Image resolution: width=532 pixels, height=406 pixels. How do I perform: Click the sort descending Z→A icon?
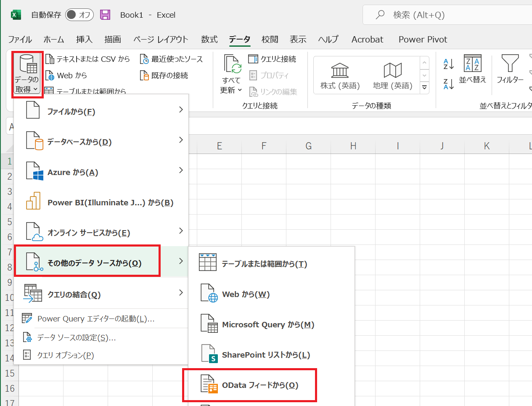coord(449,84)
